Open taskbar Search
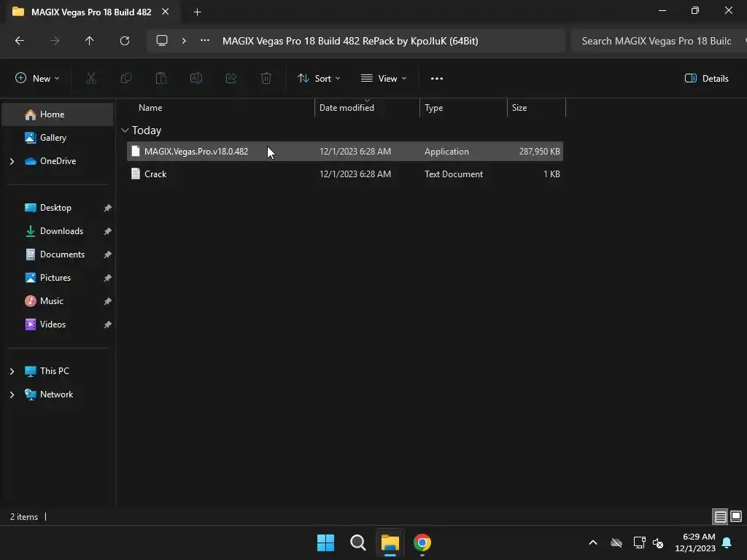The image size is (747, 560). pyautogui.click(x=357, y=542)
